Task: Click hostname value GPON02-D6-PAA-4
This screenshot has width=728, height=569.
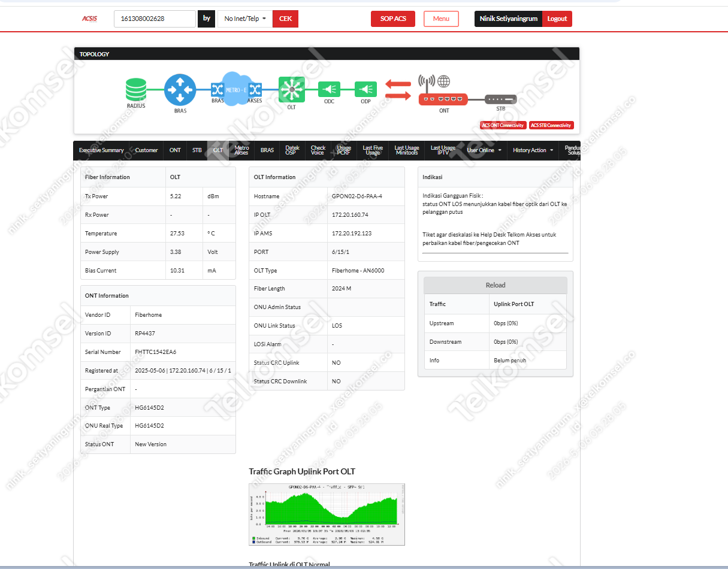Action: pyautogui.click(x=357, y=196)
